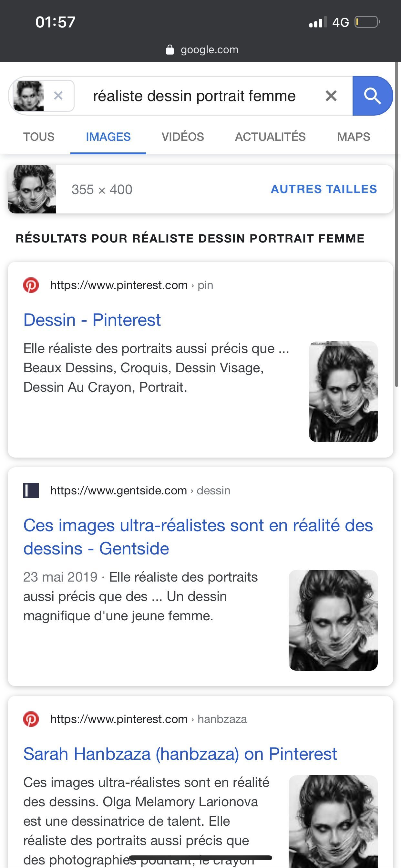
Task: Remove the image chip from search box
Action: 58,96
